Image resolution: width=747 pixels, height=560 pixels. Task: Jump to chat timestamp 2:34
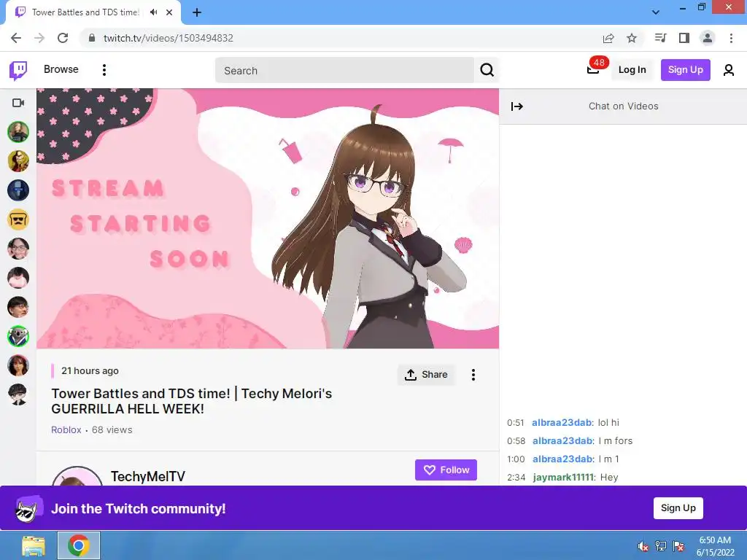pyautogui.click(x=516, y=477)
